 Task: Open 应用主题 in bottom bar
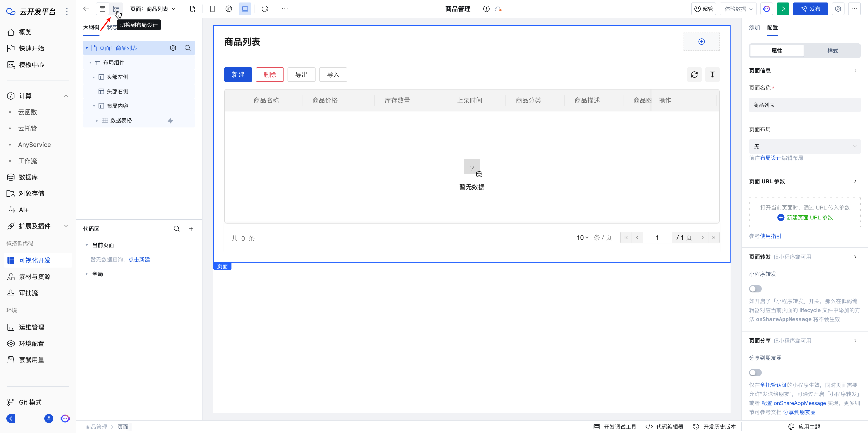pyautogui.click(x=804, y=427)
